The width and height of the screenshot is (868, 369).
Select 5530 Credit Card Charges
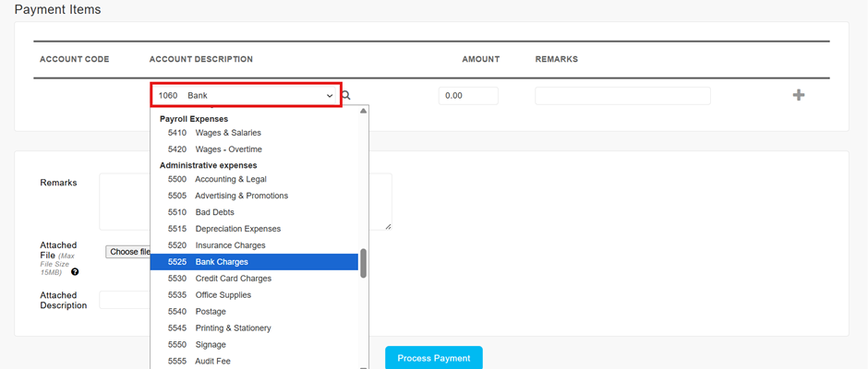tap(254, 279)
